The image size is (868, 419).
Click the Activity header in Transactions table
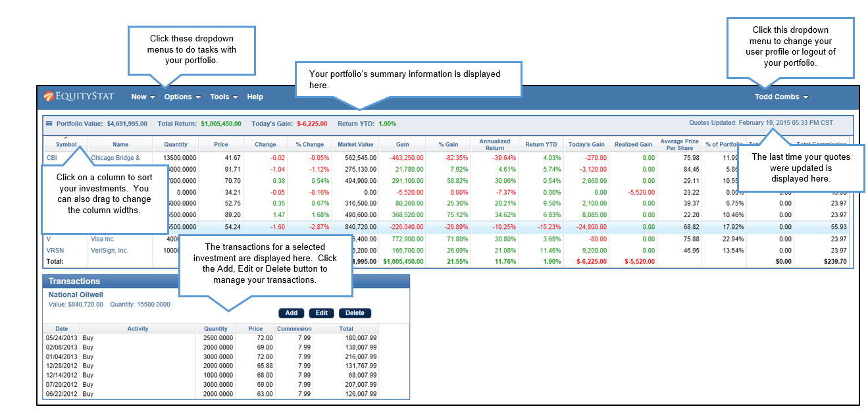(x=138, y=329)
